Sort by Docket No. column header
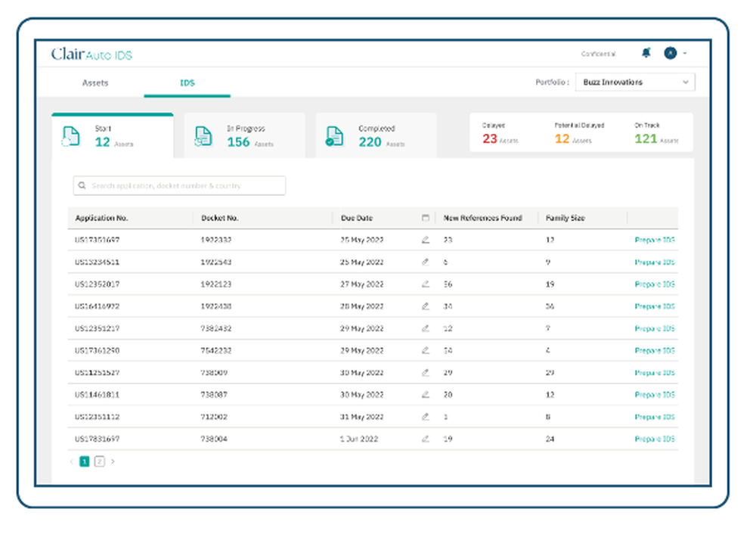 220,218
